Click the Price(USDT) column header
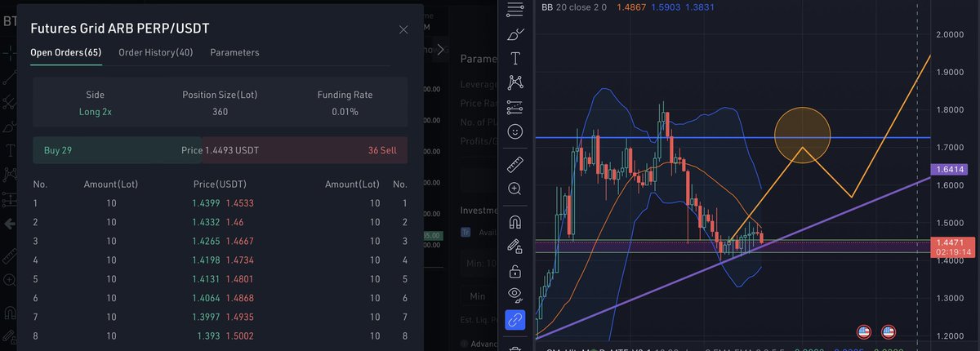The width and height of the screenshot is (980, 351). point(221,184)
